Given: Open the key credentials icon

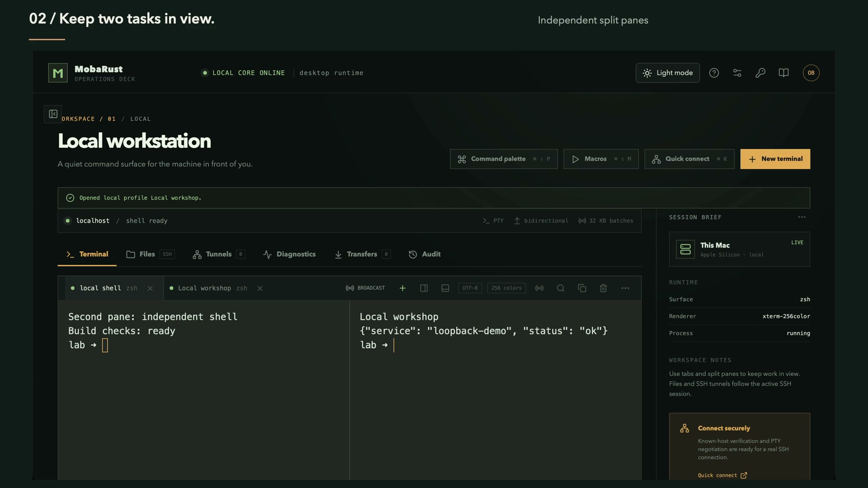Looking at the screenshot, I should click(760, 73).
